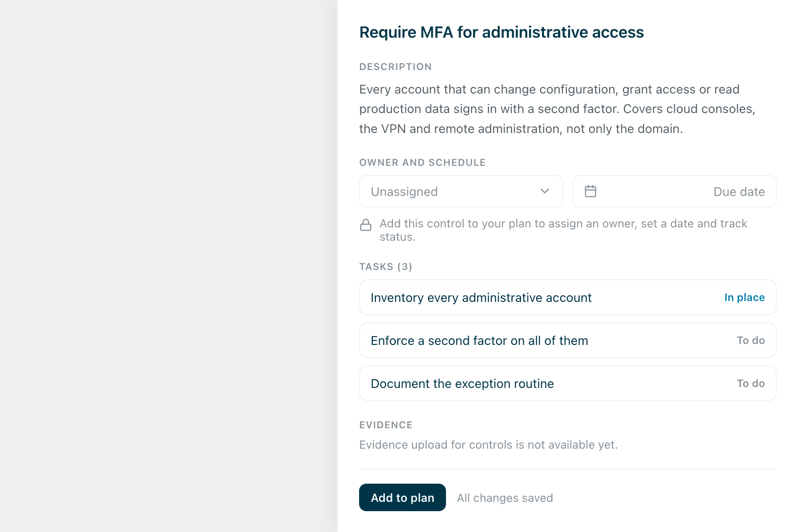This screenshot has height=532, width=798.
Task: Open the Unassigned owner selector
Action: pyautogui.click(x=461, y=192)
